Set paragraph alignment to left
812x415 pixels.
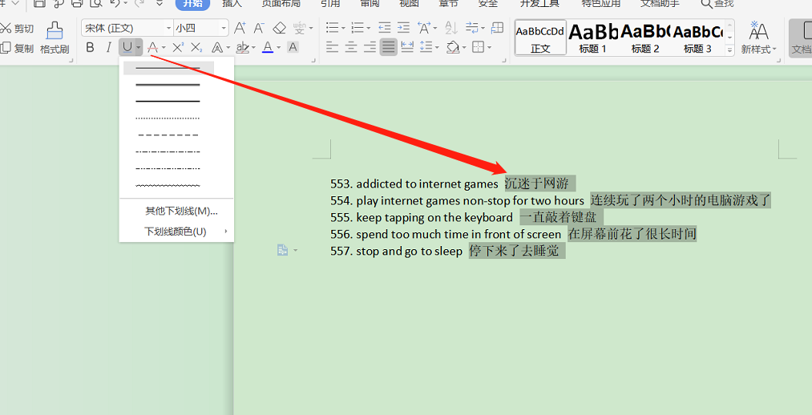point(332,48)
